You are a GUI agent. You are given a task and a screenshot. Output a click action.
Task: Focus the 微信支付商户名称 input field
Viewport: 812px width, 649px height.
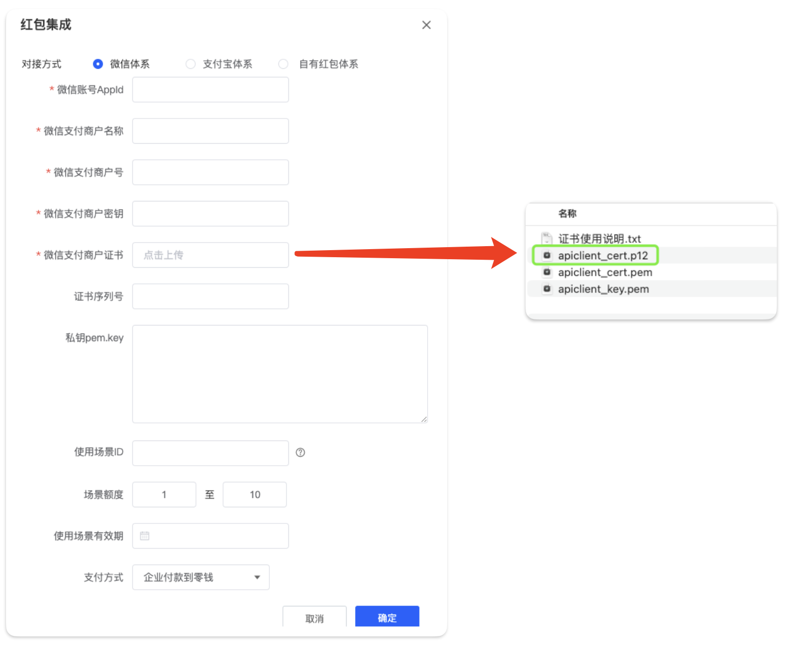tap(211, 131)
